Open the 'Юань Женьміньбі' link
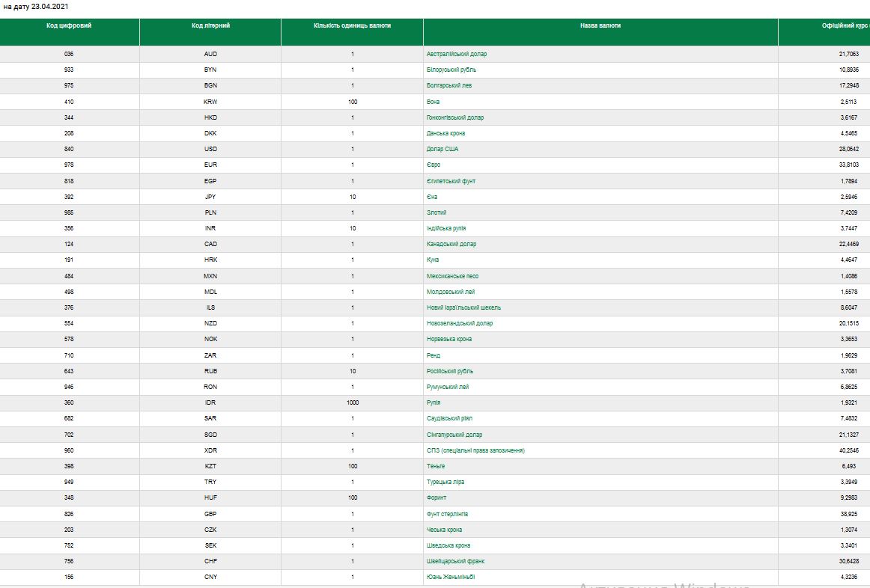The height and width of the screenshot is (588, 870). [451, 577]
